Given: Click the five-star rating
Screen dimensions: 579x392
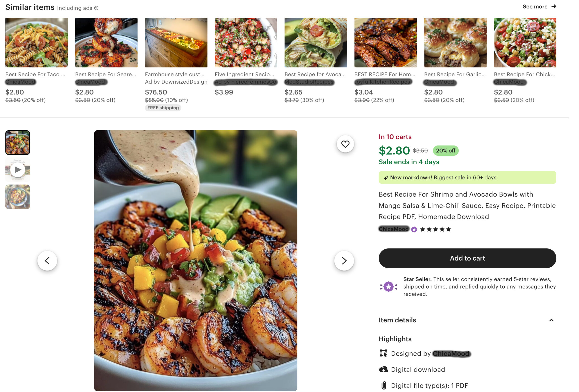Looking at the screenshot, I should pos(435,229).
